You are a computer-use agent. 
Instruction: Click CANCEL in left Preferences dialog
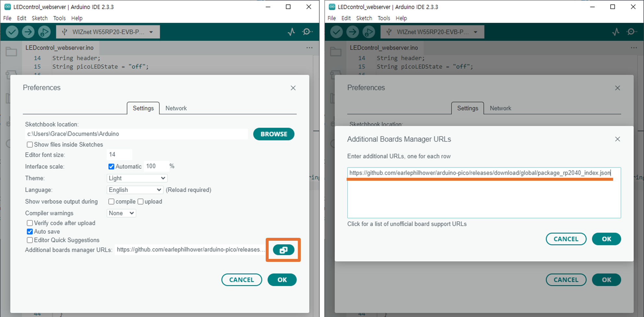tap(242, 280)
